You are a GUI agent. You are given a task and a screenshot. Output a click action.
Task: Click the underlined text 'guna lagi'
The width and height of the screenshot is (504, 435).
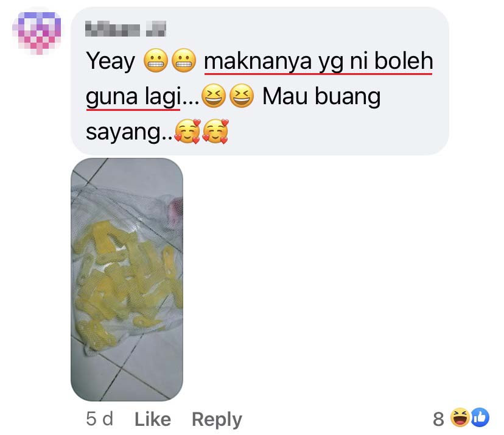(x=133, y=97)
